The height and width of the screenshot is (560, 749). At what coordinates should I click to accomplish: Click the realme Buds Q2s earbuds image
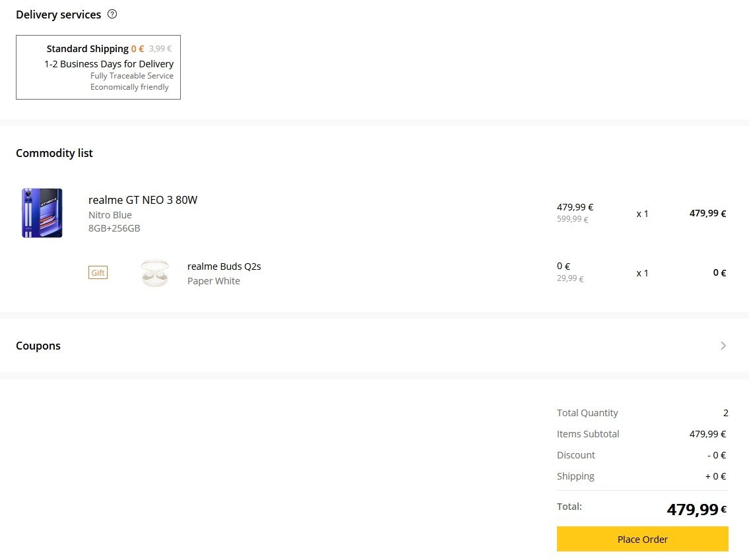pyautogui.click(x=155, y=273)
